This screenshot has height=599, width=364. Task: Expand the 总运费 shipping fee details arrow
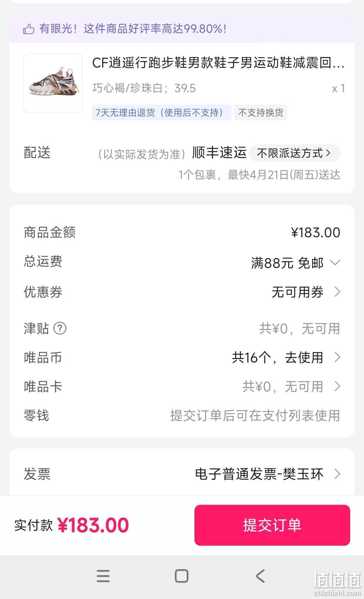tap(335, 263)
